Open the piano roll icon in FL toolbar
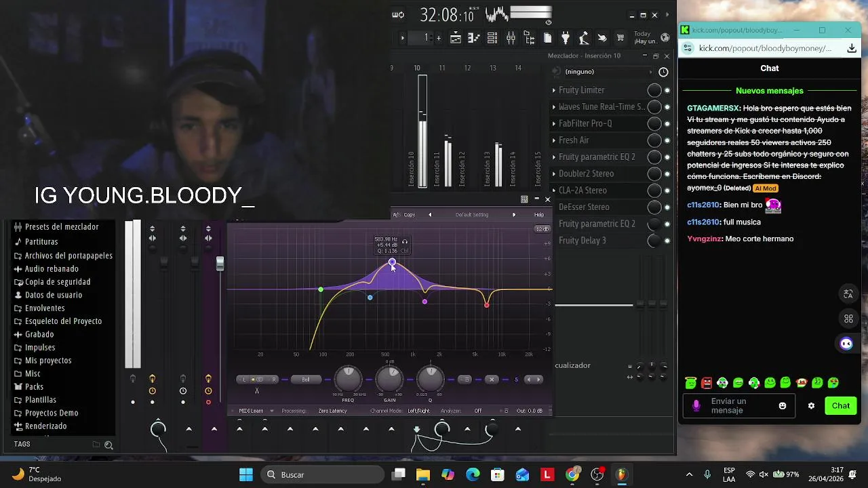 [x=474, y=38]
